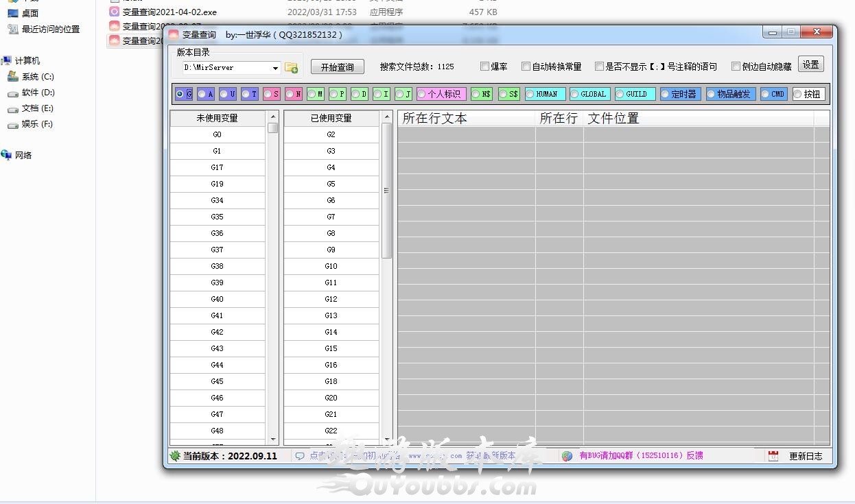Select the 定时器 variable type
This screenshot has width=855, height=504.
(666, 94)
